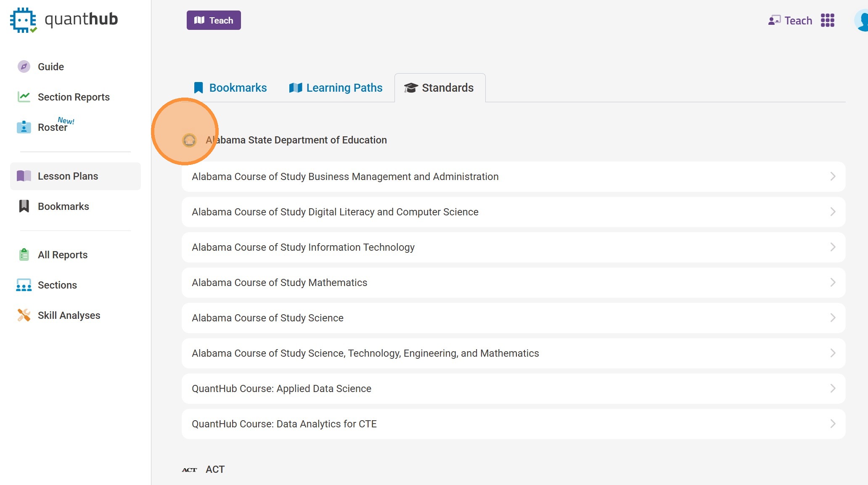Open All Reports in sidebar
Viewport: 868px width, 485px height.
(x=62, y=254)
